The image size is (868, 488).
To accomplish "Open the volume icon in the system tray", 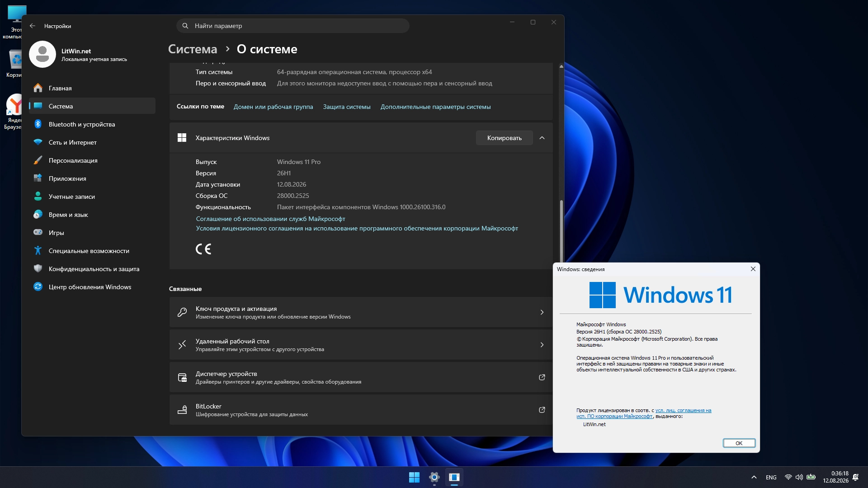I will (799, 477).
